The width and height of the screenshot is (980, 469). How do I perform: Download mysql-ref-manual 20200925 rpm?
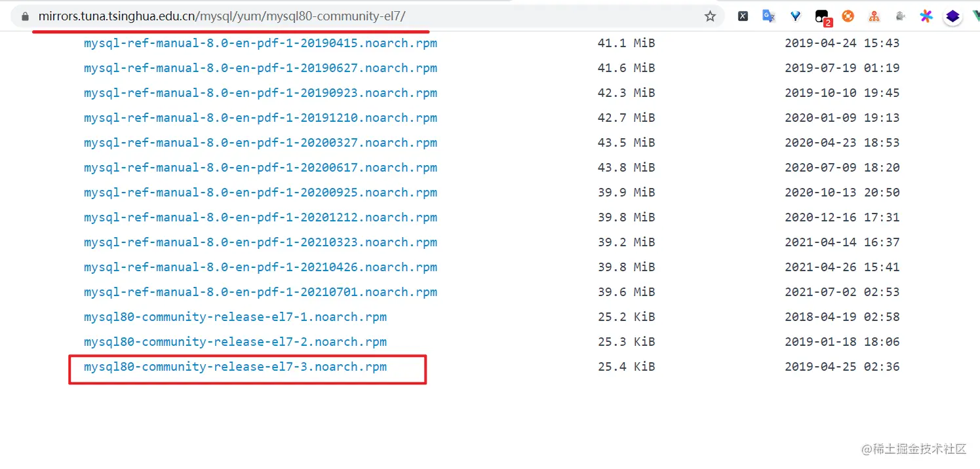(260, 193)
